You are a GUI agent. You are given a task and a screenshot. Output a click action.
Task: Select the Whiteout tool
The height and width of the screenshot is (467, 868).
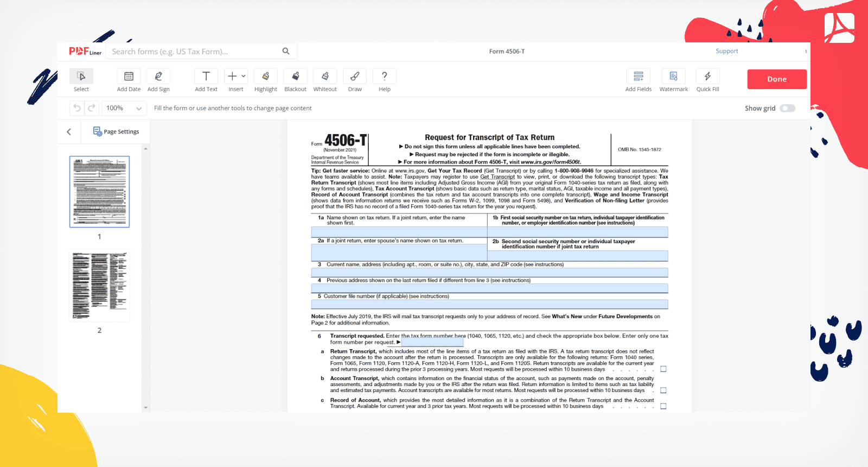[325, 77]
